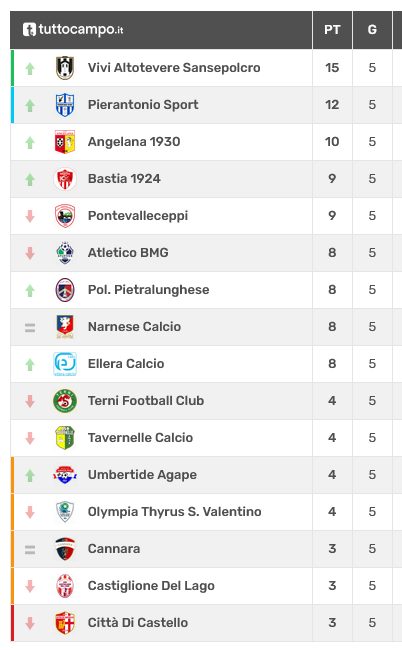
Task: Open the Olympia Thyrus S. Valentino team link
Action: point(174,512)
